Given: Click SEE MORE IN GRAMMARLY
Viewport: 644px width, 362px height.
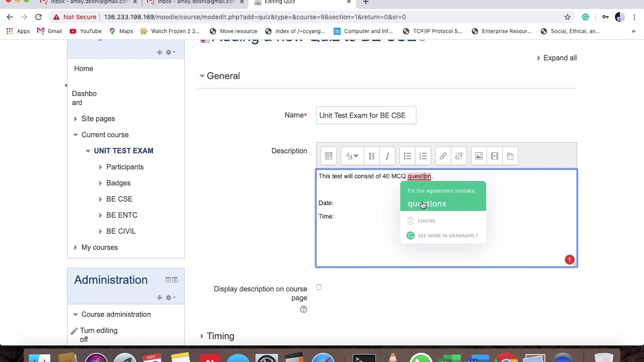Looking at the screenshot, I should 448,236.
